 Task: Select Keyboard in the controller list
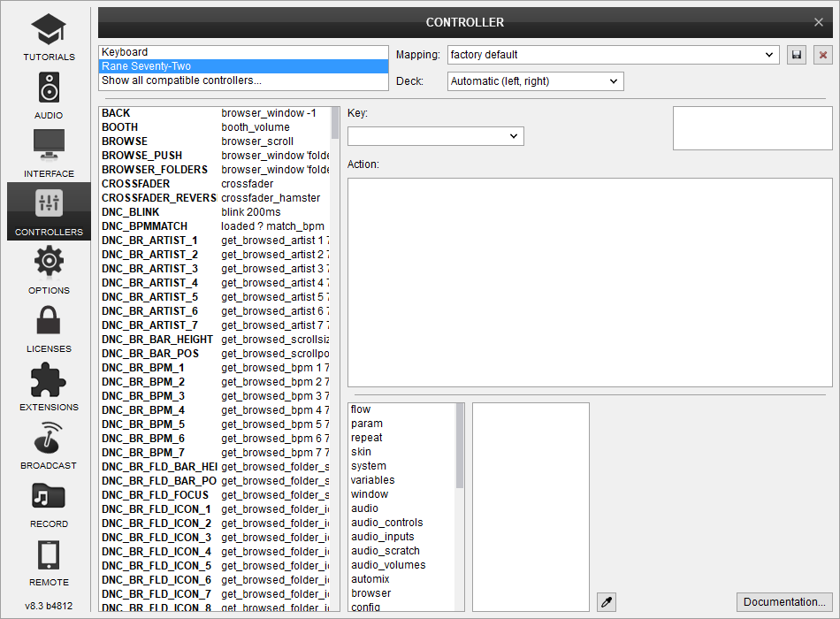pyautogui.click(x=243, y=52)
